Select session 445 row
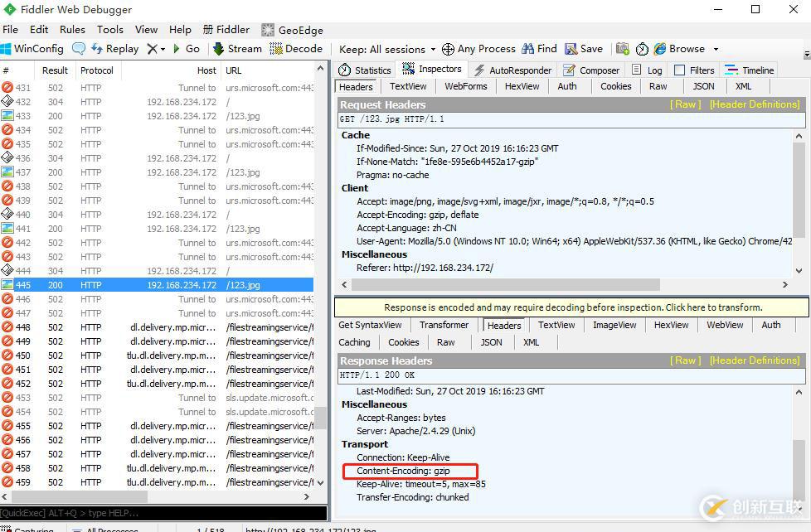811x532 pixels. (x=157, y=285)
